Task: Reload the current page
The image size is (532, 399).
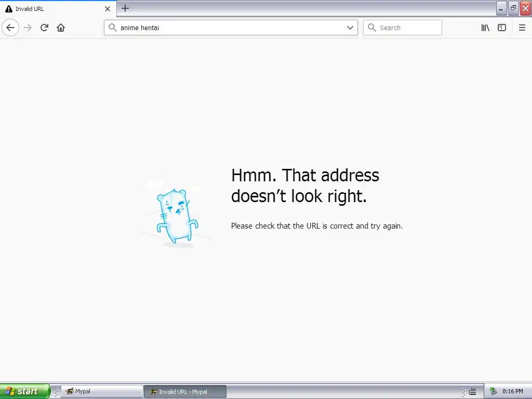Action: [44, 28]
